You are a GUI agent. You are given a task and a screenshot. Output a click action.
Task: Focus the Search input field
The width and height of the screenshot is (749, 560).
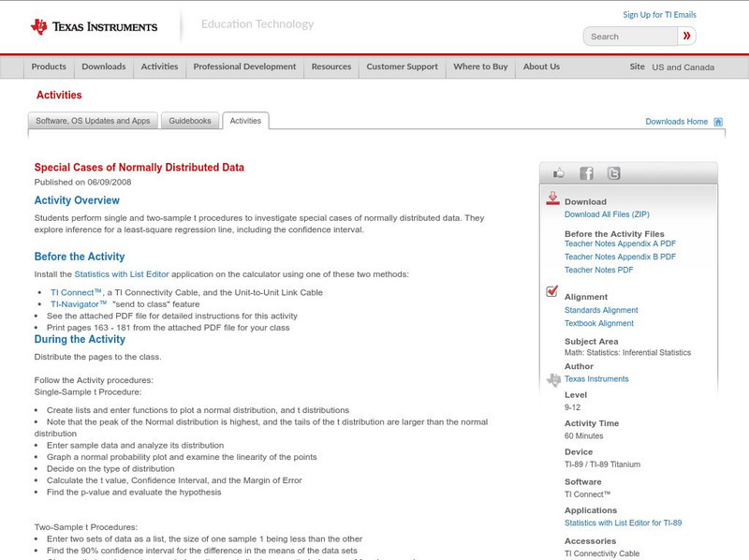click(x=630, y=37)
